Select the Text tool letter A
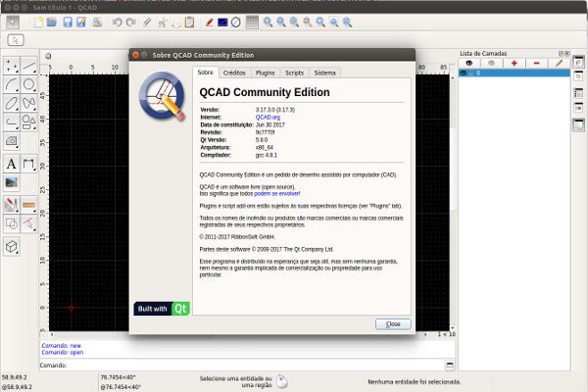The width and height of the screenshot is (588, 392). coord(12,164)
